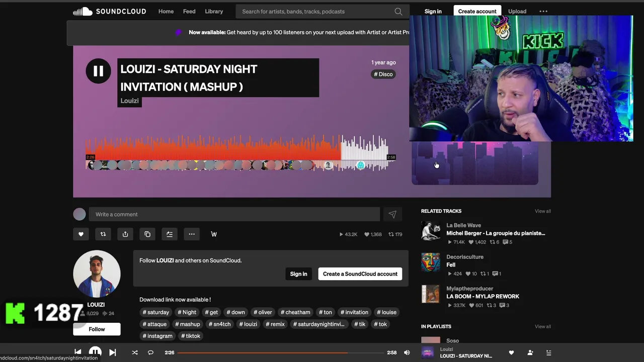The width and height of the screenshot is (644, 362).
Task: View all related tracks
Action: coord(542,211)
